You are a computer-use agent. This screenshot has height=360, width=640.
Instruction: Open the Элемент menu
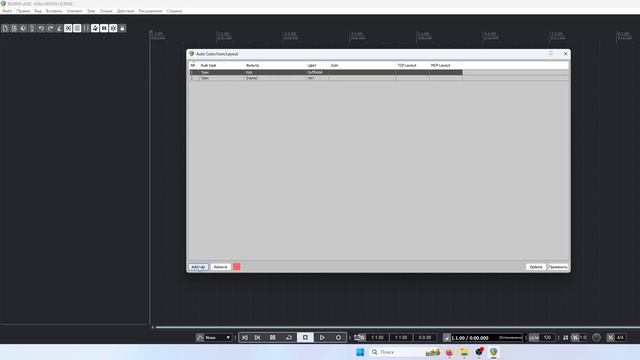(75, 11)
